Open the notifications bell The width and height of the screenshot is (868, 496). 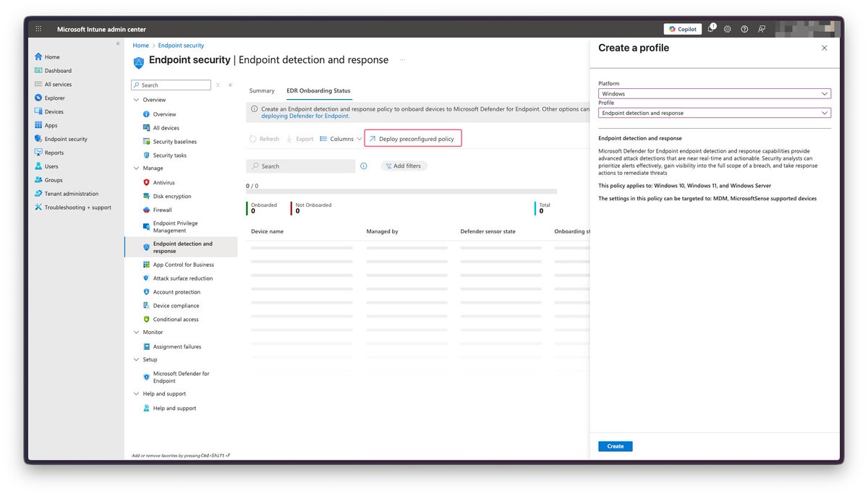click(712, 29)
